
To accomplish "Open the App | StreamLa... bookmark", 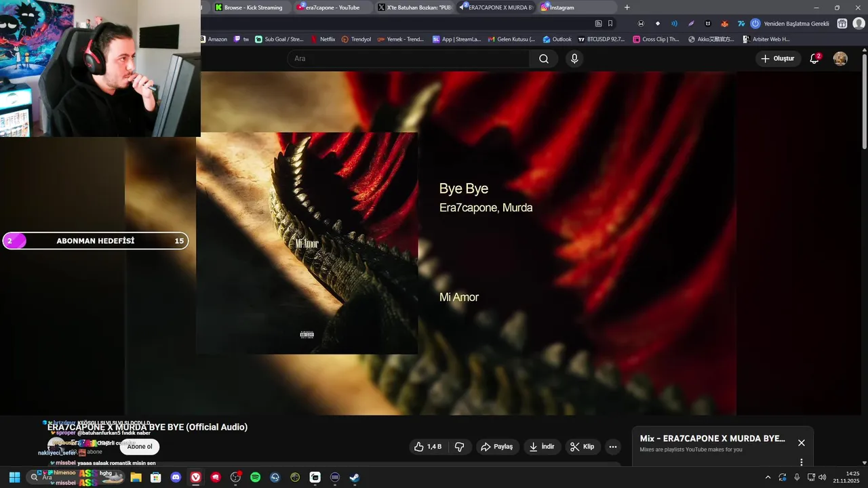I will [x=456, y=39].
